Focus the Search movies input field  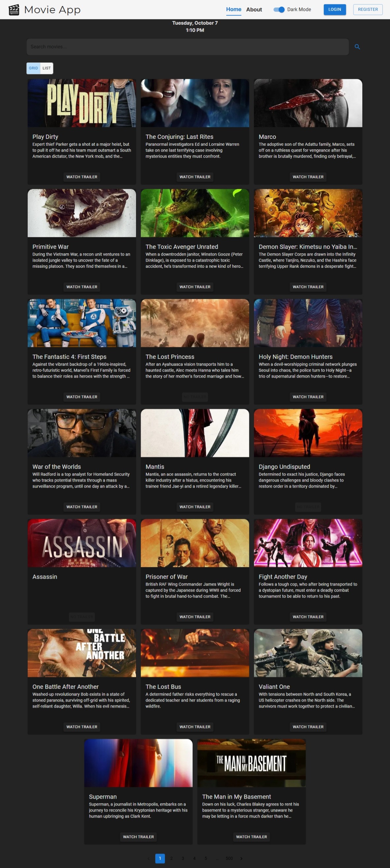(187, 47)
